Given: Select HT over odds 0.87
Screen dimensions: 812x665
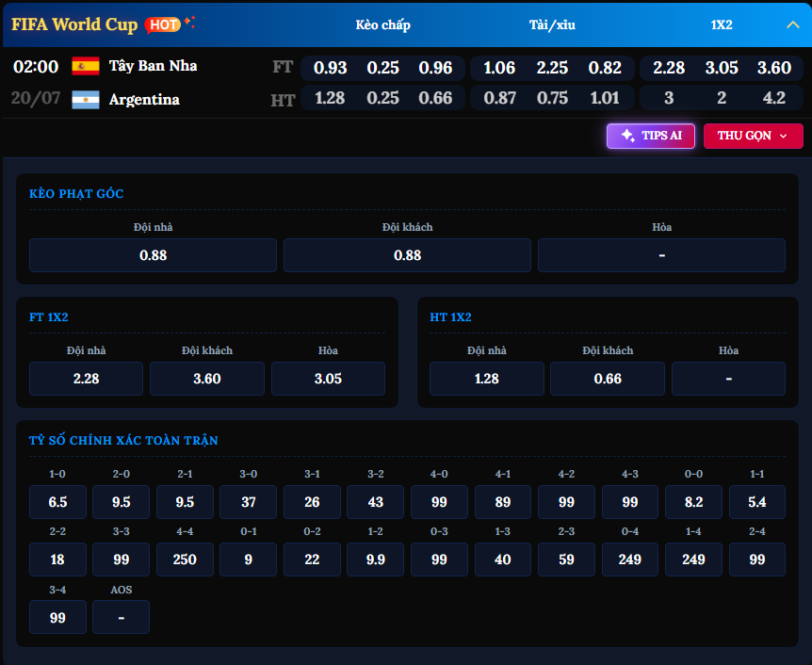Looking at the screenshot, I should click(500, 98).
